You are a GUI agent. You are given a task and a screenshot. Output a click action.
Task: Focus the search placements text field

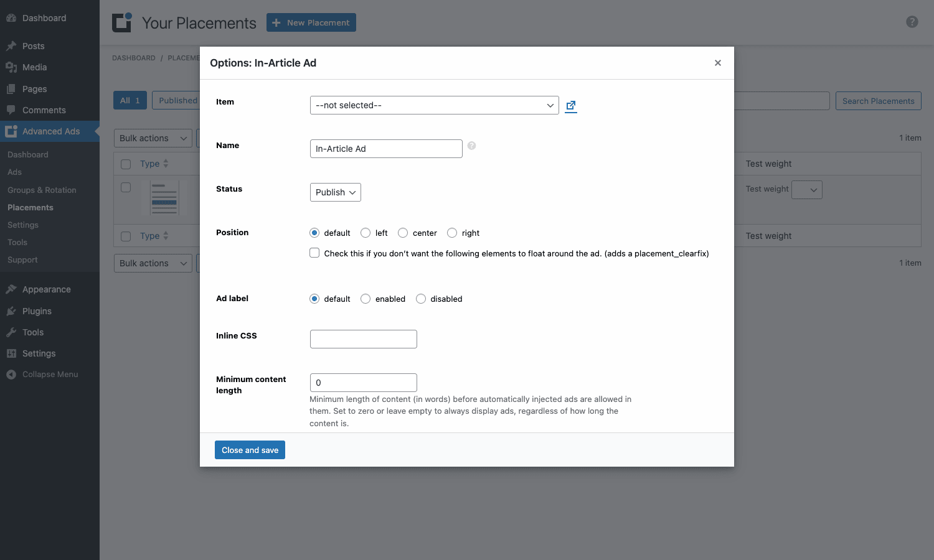coord(782,101)
